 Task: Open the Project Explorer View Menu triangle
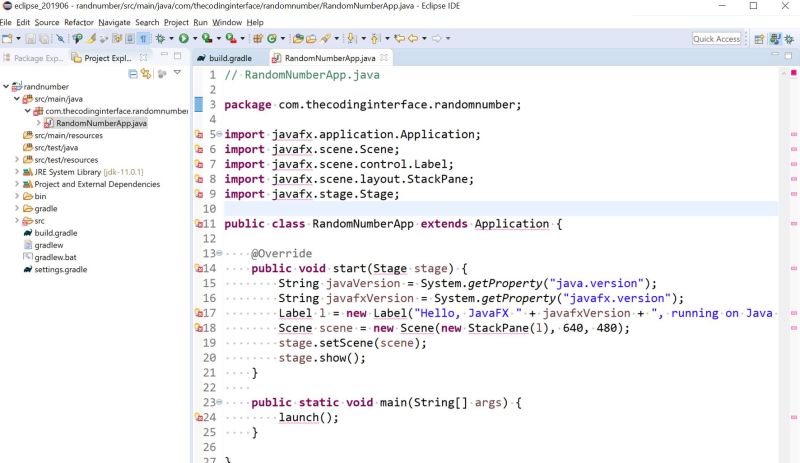pos(177,73)
